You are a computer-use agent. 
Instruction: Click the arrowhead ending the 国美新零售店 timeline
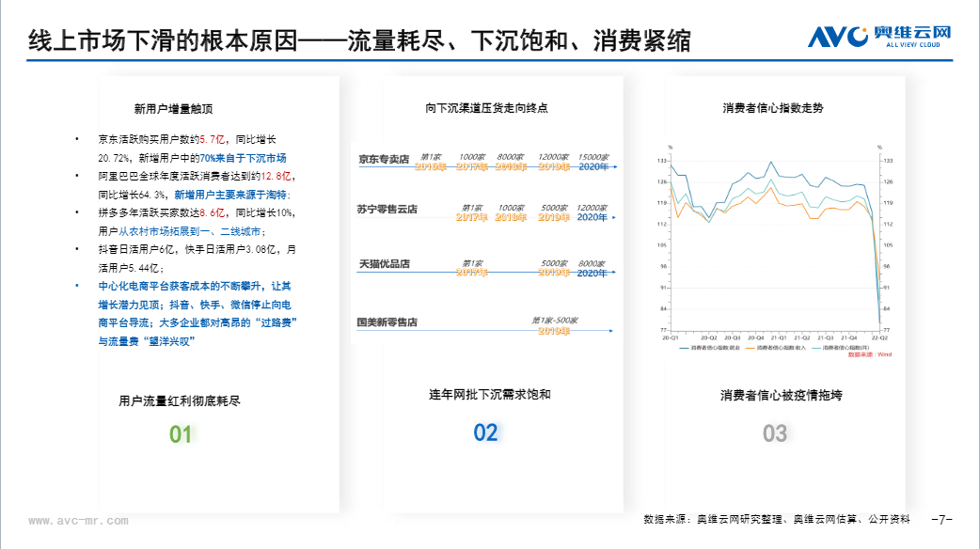pyautogui.click(x=611, y=330)
